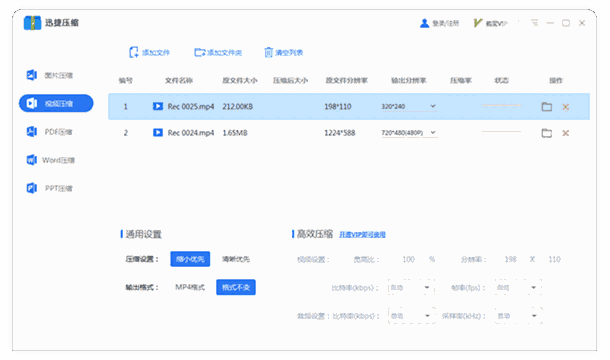Select the 缩小优先 compression setting

(190, 259)
